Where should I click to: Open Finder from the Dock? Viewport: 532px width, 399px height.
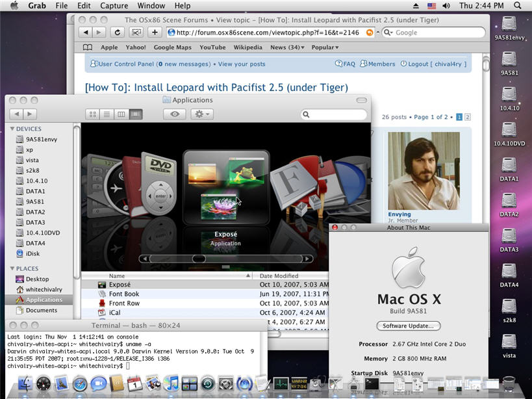[x=25, y=383]
